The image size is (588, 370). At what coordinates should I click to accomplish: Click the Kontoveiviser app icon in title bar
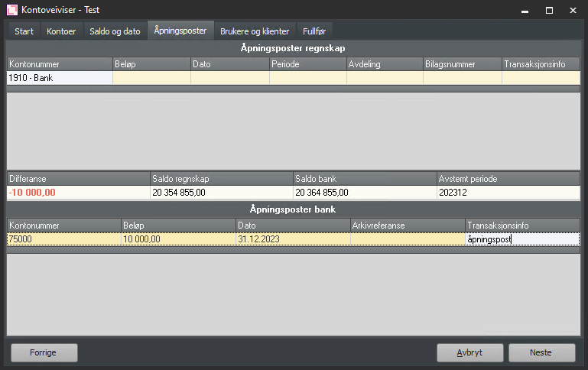(x=11, y=11)
